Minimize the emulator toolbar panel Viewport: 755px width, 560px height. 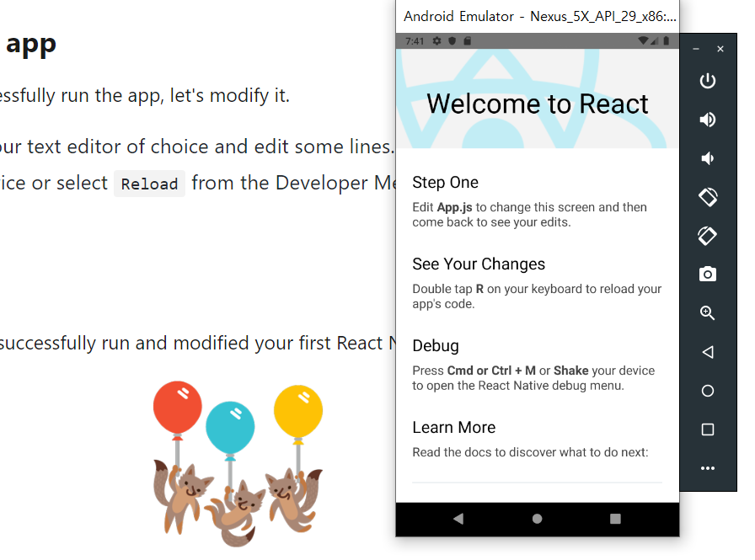click(696, 49)
